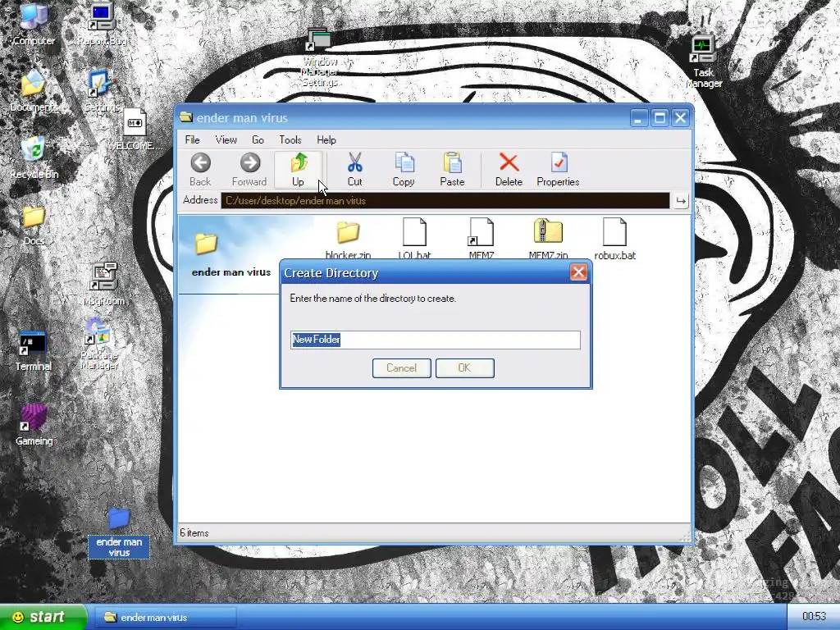The height and width of the screenshot is (630, 840).
Task: Open the File menu
Action: click(x=192, y=139)
